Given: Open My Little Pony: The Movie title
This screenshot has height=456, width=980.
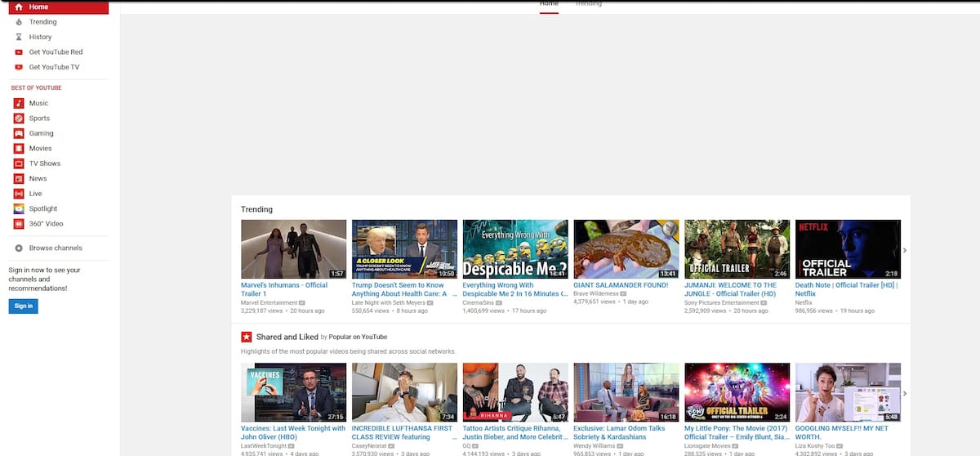Looking at the screenshot, I should pos(737,432).
